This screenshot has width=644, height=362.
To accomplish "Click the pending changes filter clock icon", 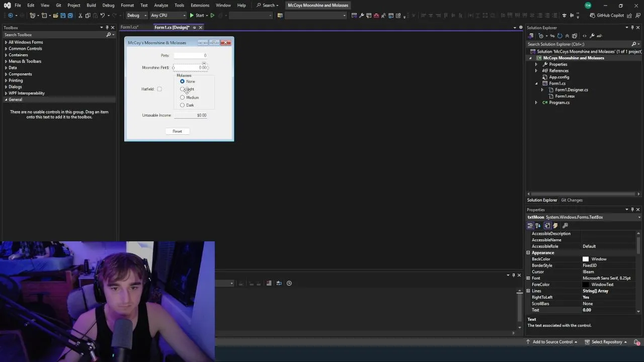I will tap(541, 36).
